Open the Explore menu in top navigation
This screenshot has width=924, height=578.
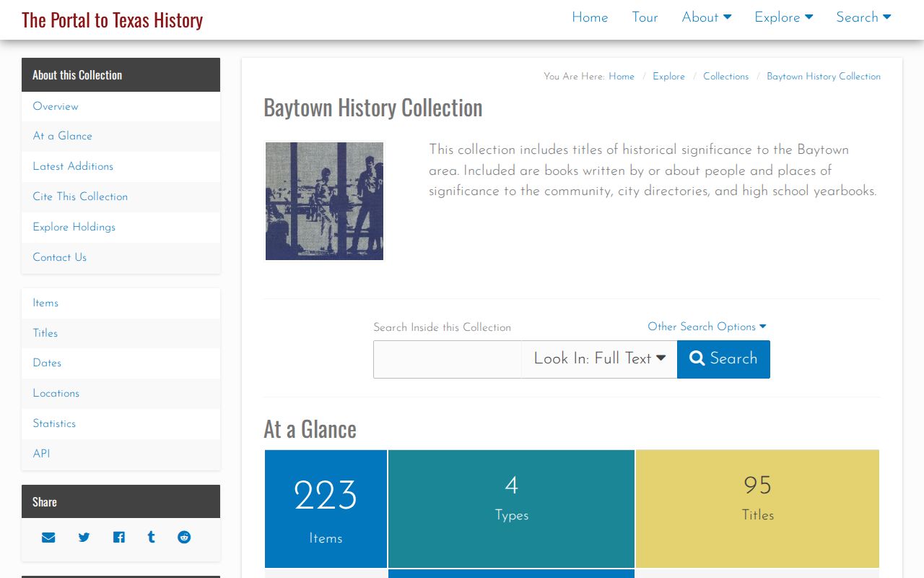tap(784, 17)
